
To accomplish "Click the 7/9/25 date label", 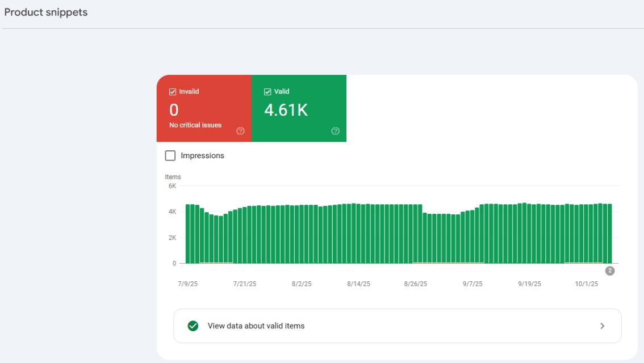I will [188, 284].
